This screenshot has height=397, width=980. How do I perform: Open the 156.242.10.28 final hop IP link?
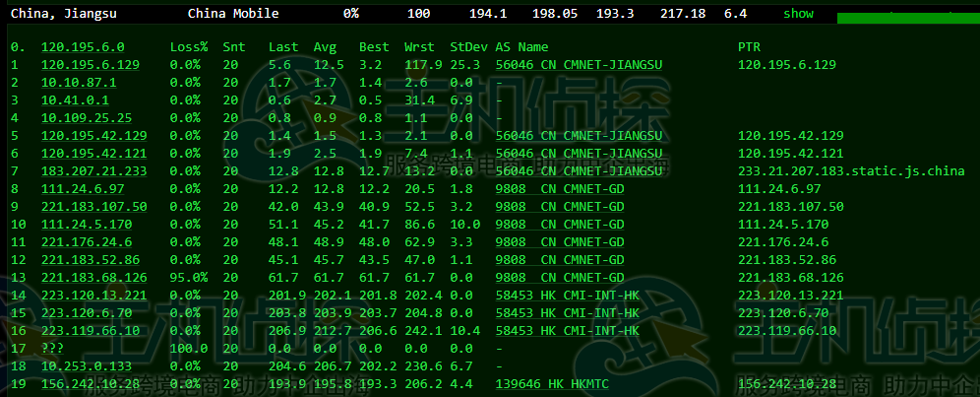point(90,384)
